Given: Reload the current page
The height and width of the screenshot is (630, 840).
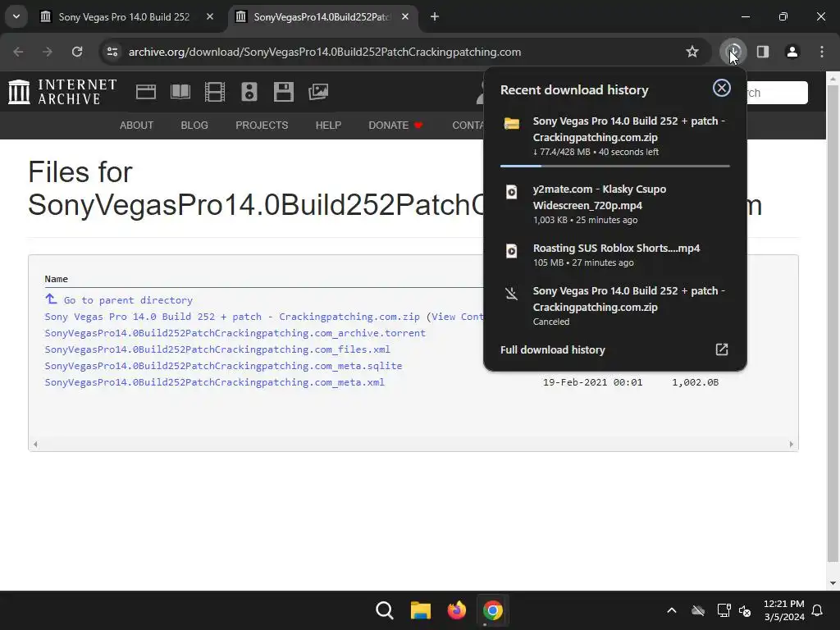Looking at the screenshot, I should click(x=77, y=52).
